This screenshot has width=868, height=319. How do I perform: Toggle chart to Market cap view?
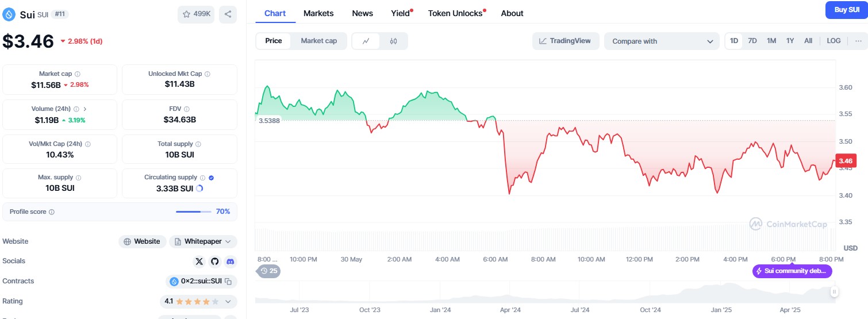(x=318, y=41)
